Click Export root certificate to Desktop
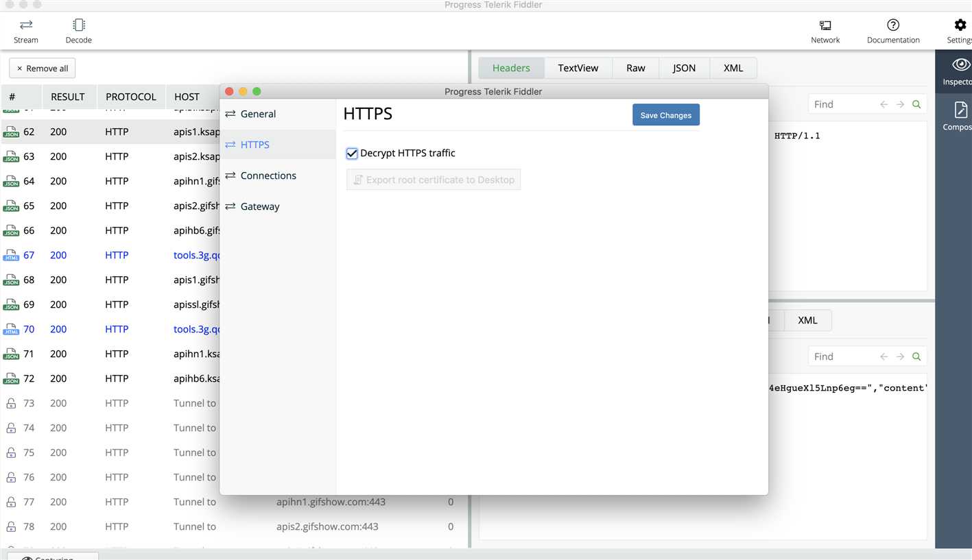This screenshot has height=560, width=972. pos(434,180)
